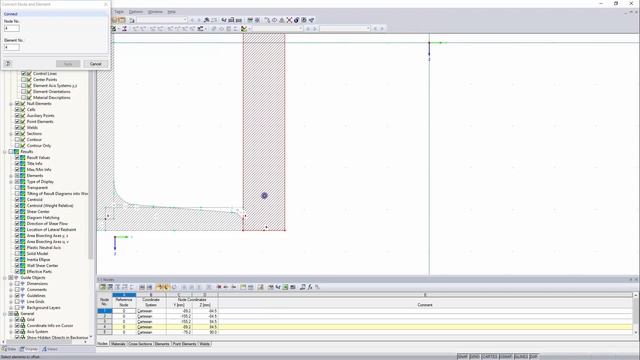Toggle Welds visibility checkbox
Image resolution: width=640 pixels, height=360 pixels.
click(17, 127)
